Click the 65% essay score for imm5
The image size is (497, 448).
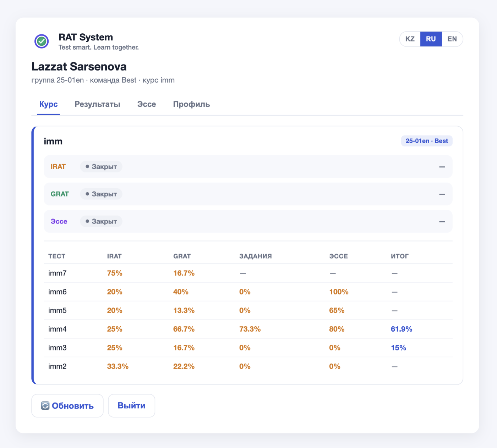337,310
